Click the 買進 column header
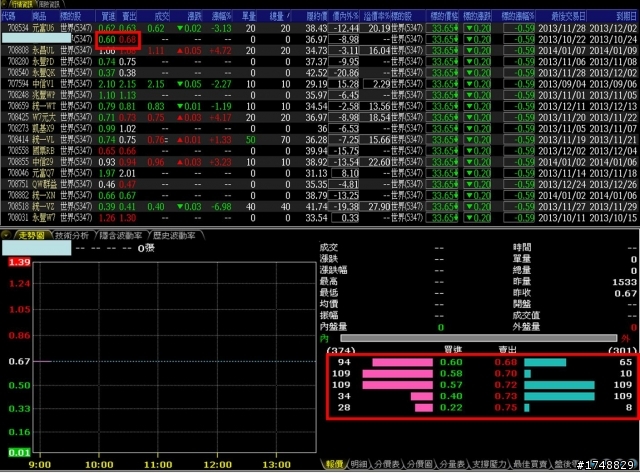 pos(108,16)
